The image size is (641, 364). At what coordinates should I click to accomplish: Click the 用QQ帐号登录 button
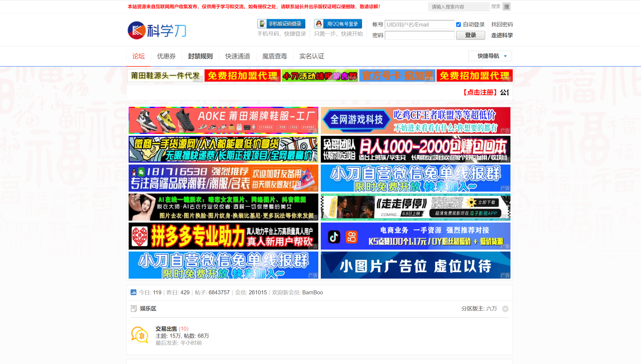[x=338, y=24]
